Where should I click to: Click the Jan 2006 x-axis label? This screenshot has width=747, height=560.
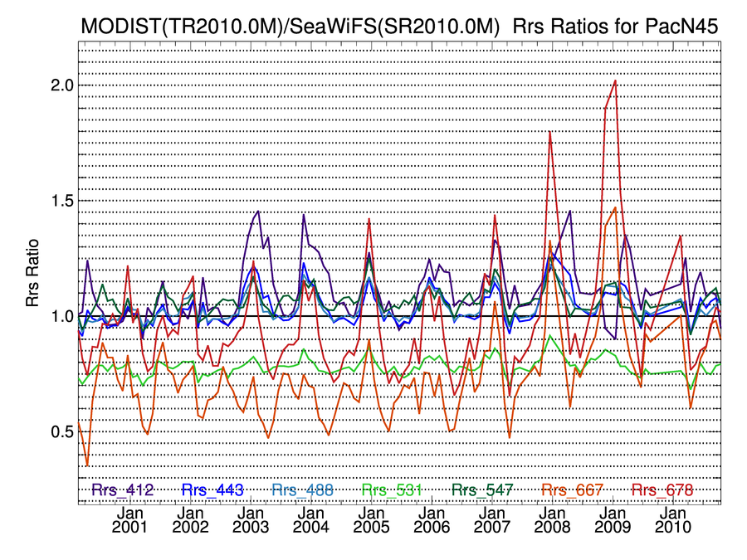pos(432,520)
